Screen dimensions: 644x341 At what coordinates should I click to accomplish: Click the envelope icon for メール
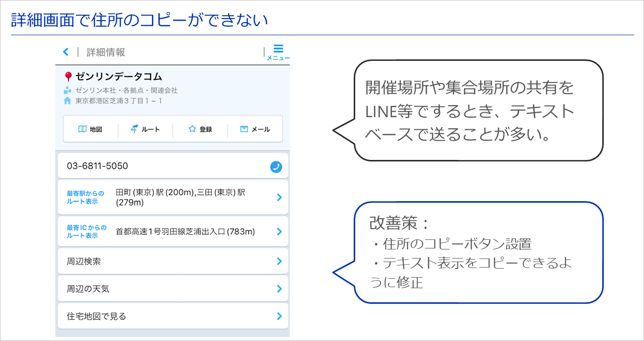[244, 129]
